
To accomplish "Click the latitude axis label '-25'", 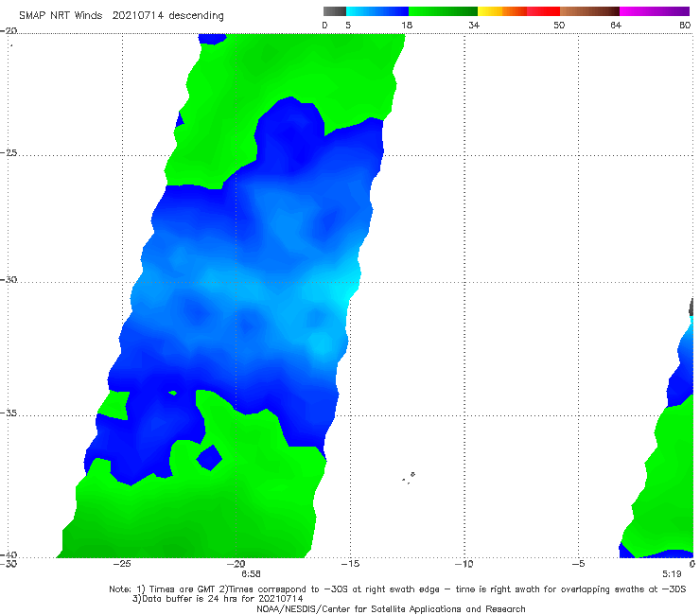I will coord(9,153).
